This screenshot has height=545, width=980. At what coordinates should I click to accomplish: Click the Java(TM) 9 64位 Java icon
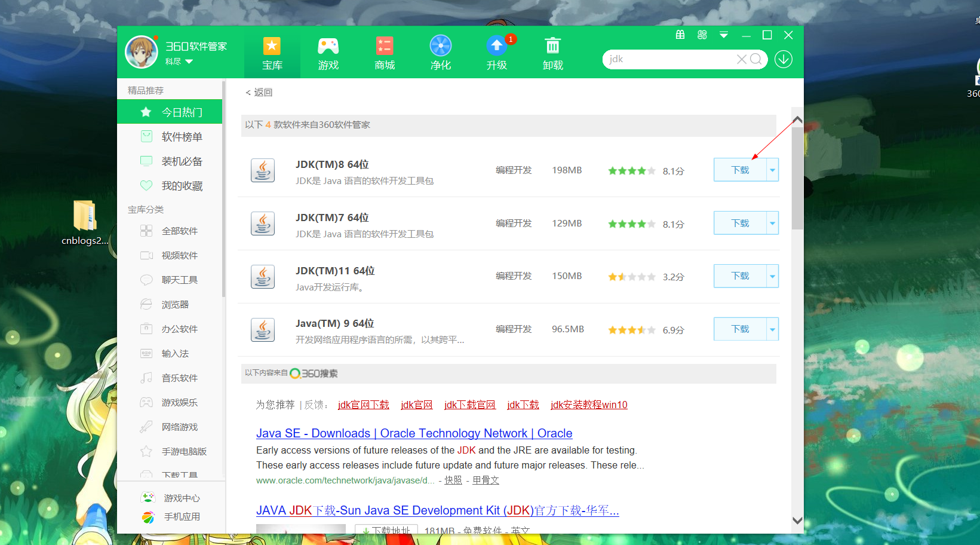(263, 330)
